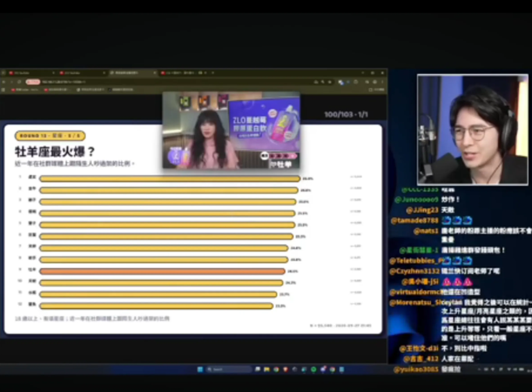Click the browser back arrow
The width and height of the screenshot is (532, 392).
click(4, 82)
